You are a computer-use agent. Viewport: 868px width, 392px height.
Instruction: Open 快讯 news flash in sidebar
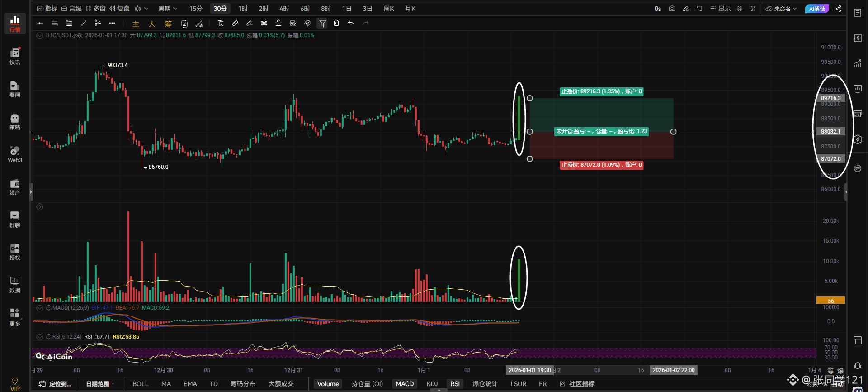pos(15,57)
